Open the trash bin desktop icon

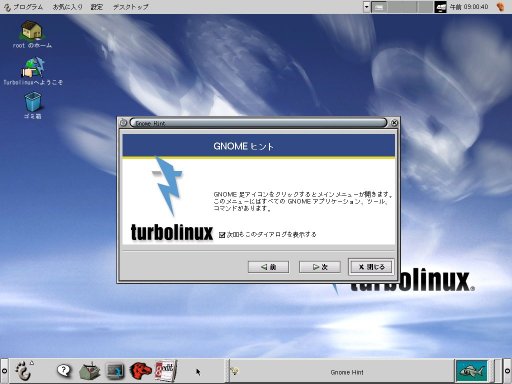point(33,106)
